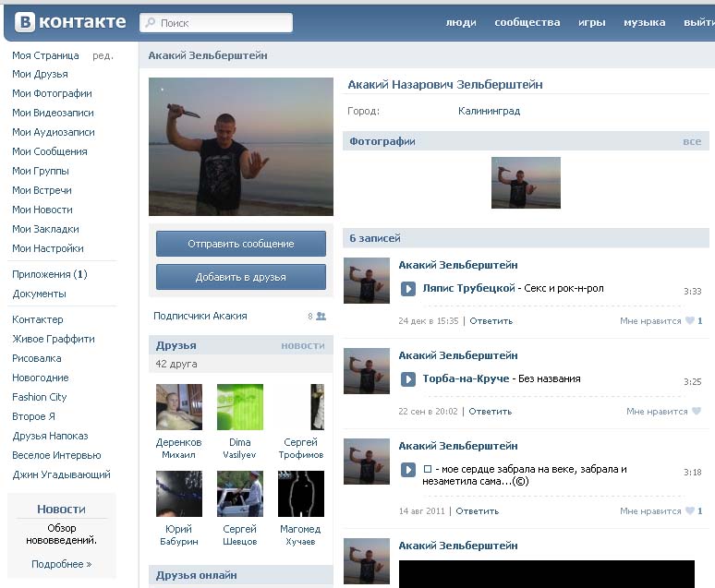Click the 6 записей header
Viewport: 715px width, 588px height.
coord(526,238)
